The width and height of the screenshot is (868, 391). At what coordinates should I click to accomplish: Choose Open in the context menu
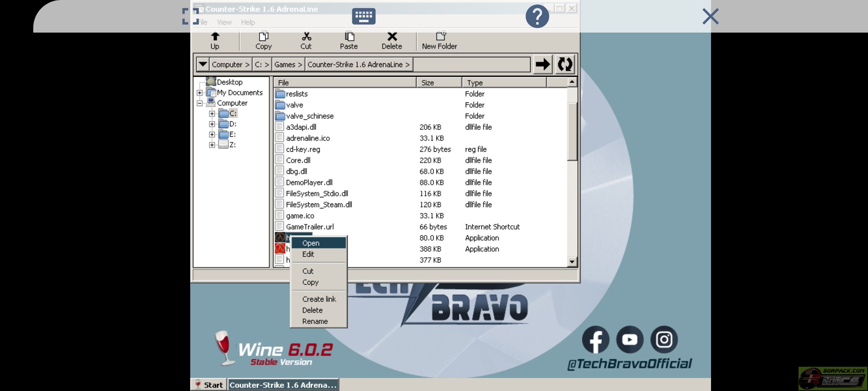tap(311, 243)
